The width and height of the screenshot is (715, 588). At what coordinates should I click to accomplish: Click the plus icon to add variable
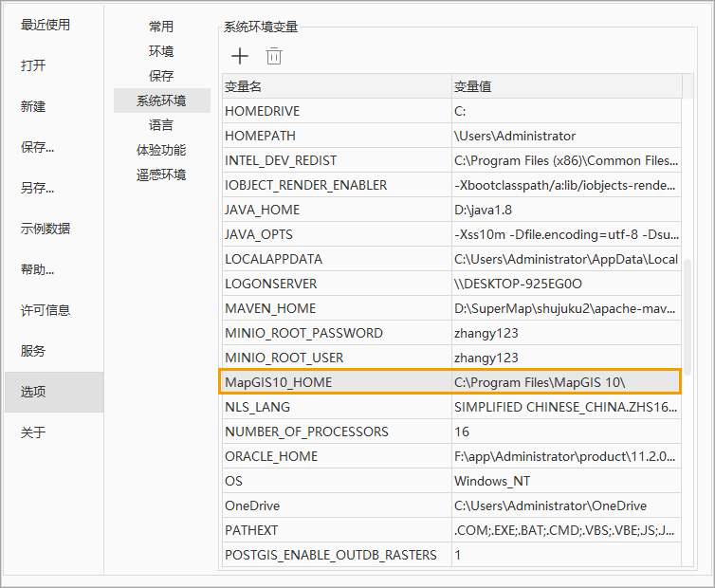click(x=240, y=56)
